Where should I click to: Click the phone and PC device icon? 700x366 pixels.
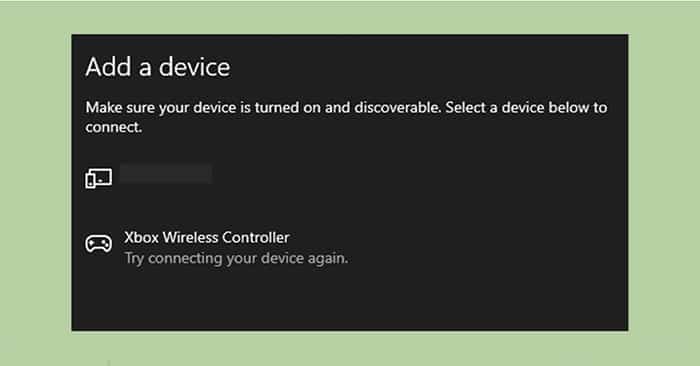point(99,178)
